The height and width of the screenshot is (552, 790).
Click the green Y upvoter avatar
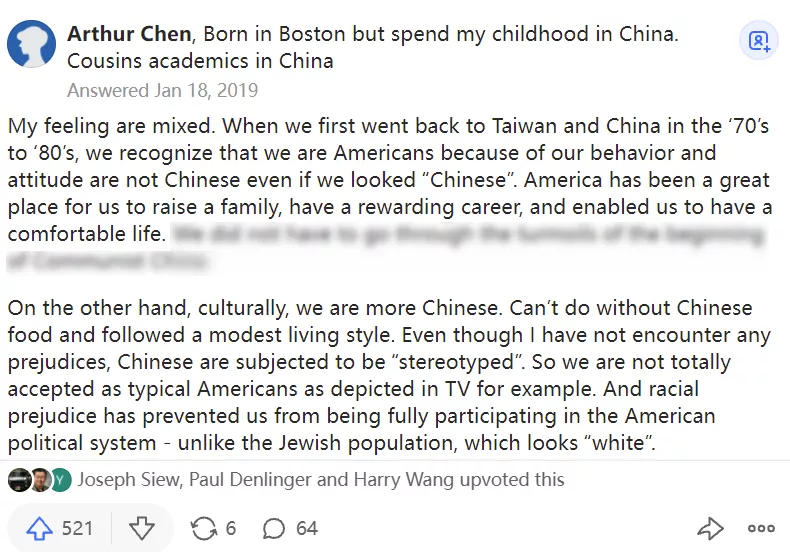60,480
